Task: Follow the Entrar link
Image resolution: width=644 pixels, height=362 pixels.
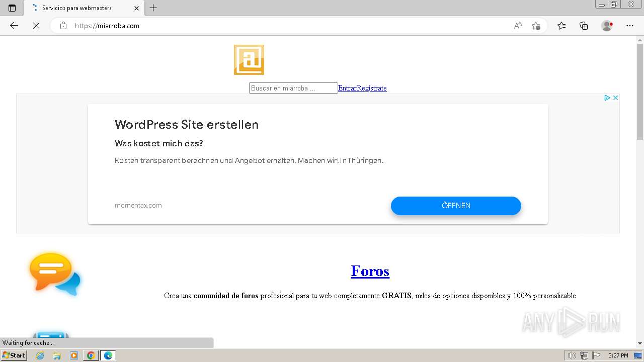Action: point(347,88)
